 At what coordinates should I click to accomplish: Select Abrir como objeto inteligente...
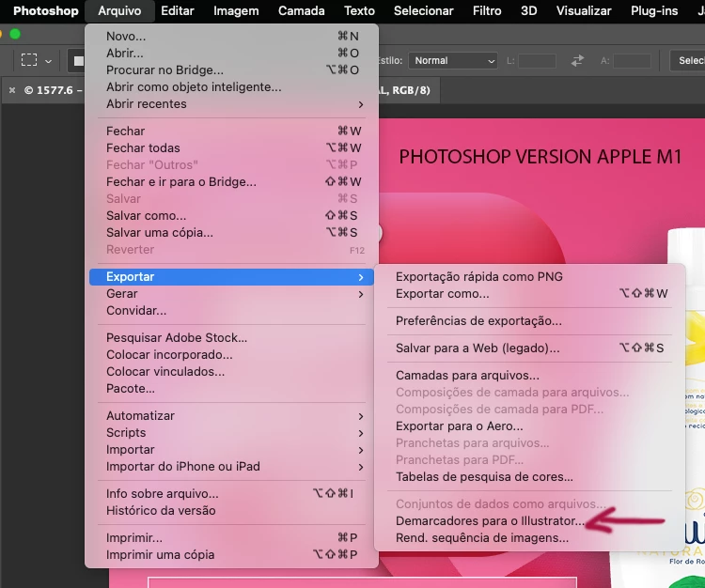click(231, 86)
